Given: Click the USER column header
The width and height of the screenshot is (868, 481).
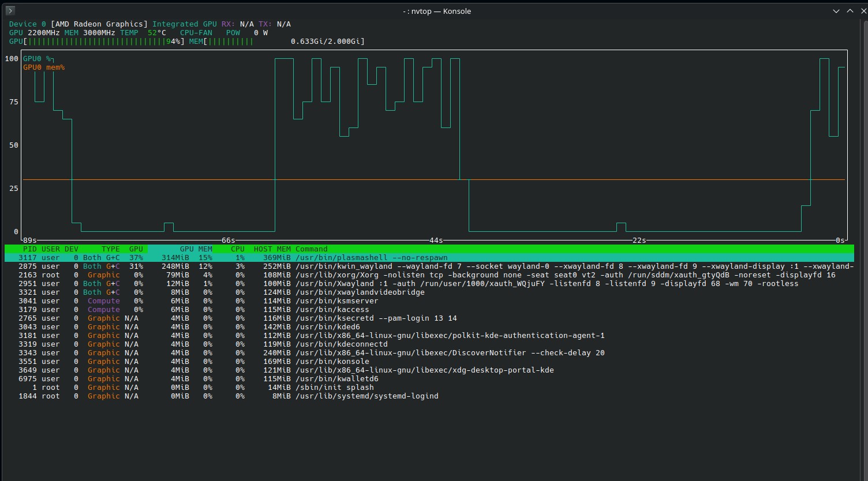Looking at the screenshot, I should (51, 249).
